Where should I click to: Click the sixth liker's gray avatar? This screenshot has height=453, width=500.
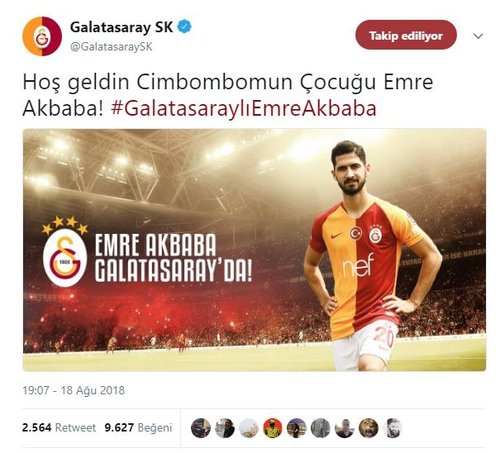320,428
